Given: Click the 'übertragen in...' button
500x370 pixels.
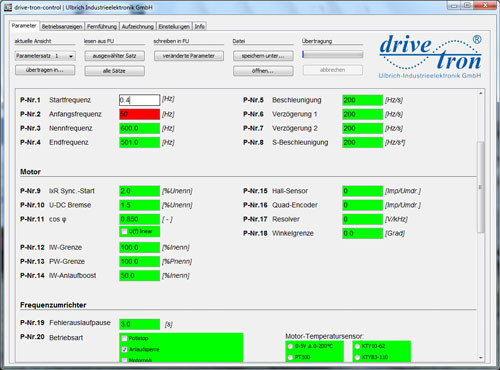Looking at the screenshot, I should pos(45,70).
